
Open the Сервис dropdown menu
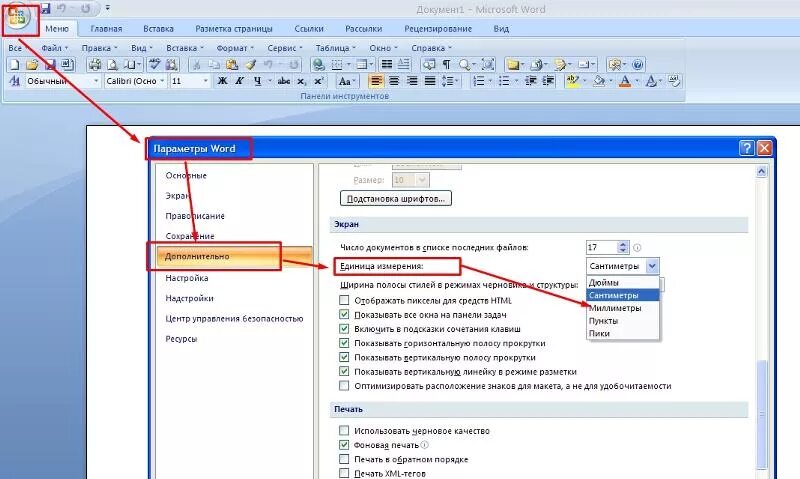click(x=285, y=48)
